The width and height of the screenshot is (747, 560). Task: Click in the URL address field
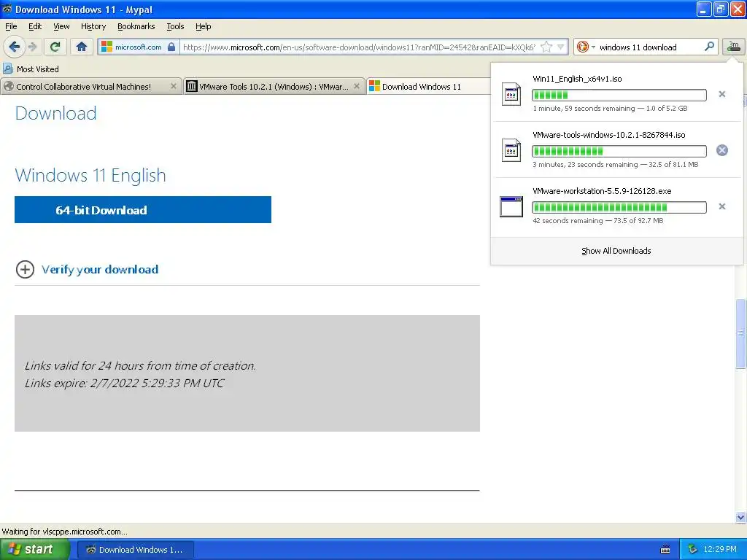pos(360,47)
